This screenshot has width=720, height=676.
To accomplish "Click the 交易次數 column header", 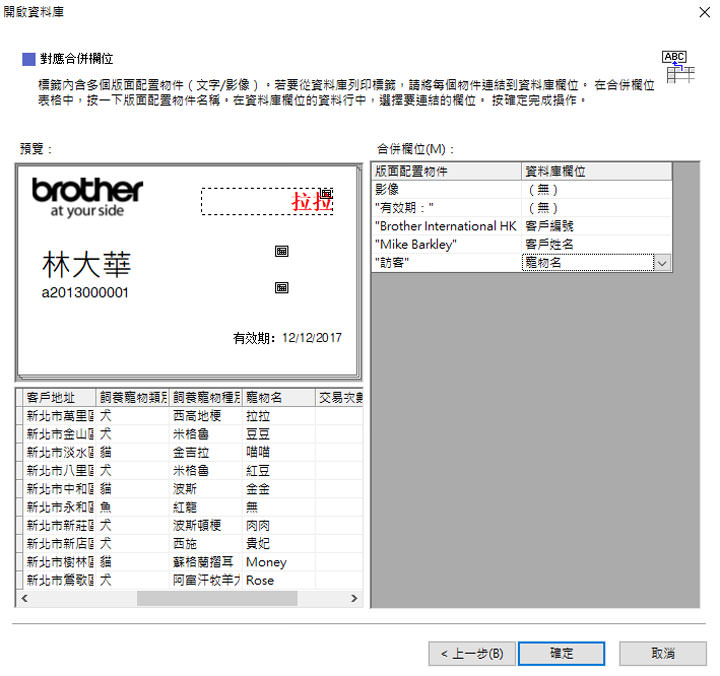I will pyautogui.click(x=339, y=398).
